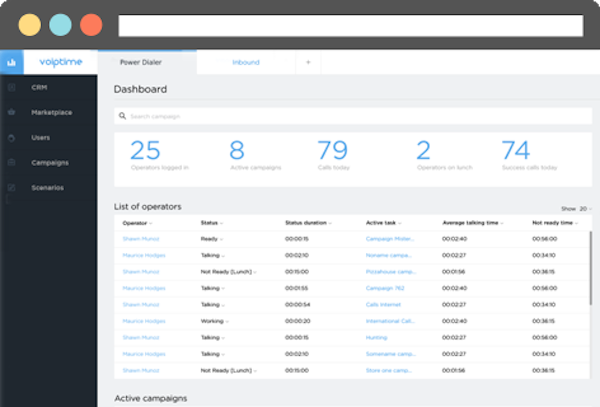This screenshot has height=407, width=600.
Task: Click the Scenarios icon in sidebar
Action: [12, 187]
